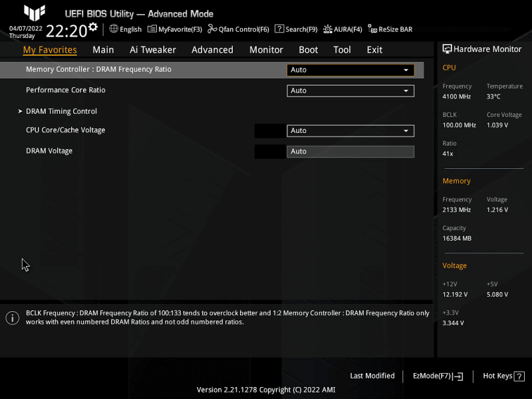Click the black box beside DRAM Voltage

[x=270, y=152]
